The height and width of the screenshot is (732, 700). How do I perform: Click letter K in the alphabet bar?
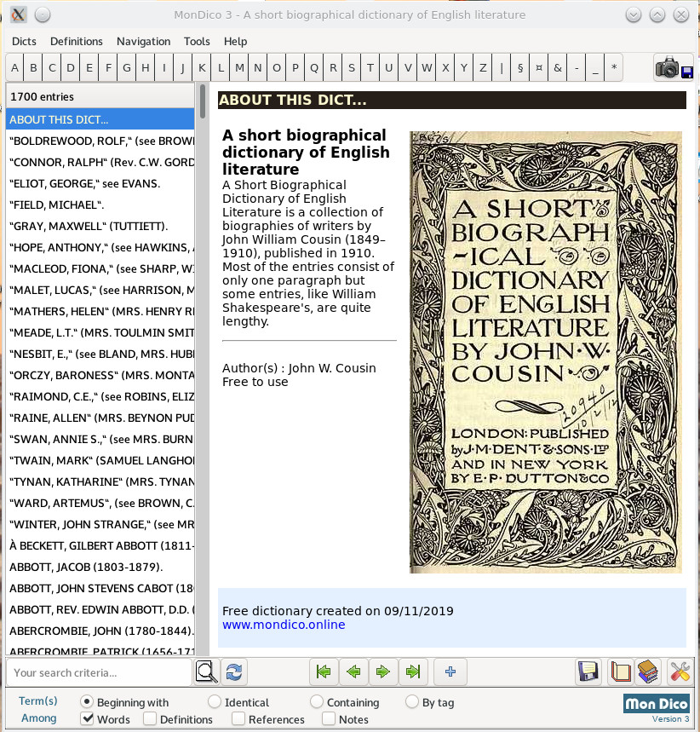[x=202, y=67]
